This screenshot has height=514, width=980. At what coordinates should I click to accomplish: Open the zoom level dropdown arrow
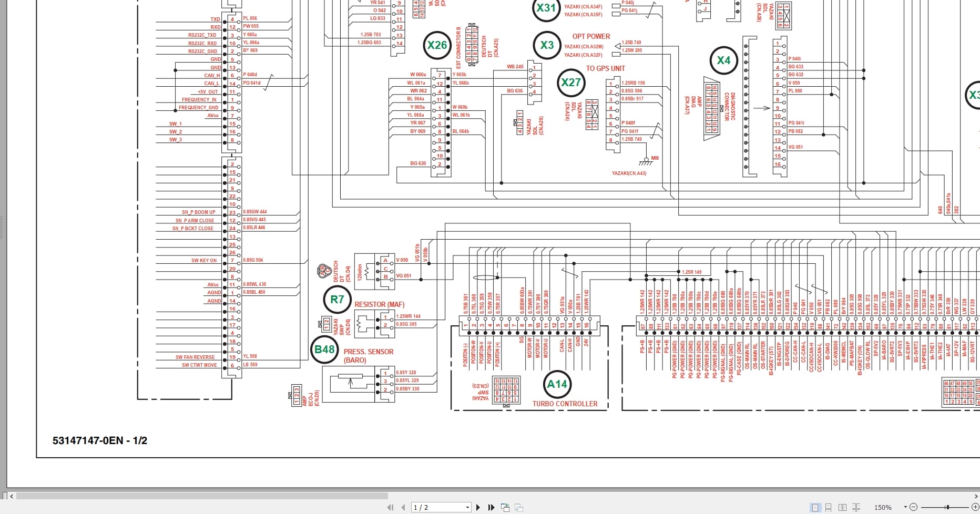click(x=906, y=507)
